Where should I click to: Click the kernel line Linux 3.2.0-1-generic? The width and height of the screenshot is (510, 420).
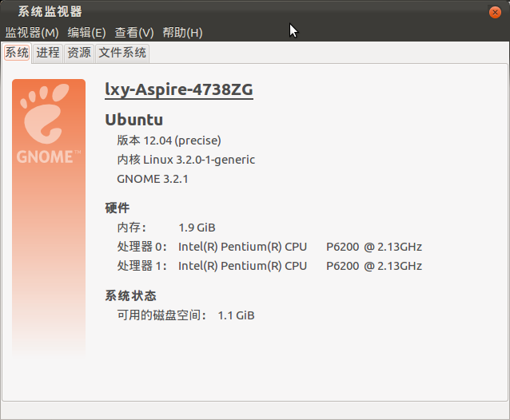(185, 160)
